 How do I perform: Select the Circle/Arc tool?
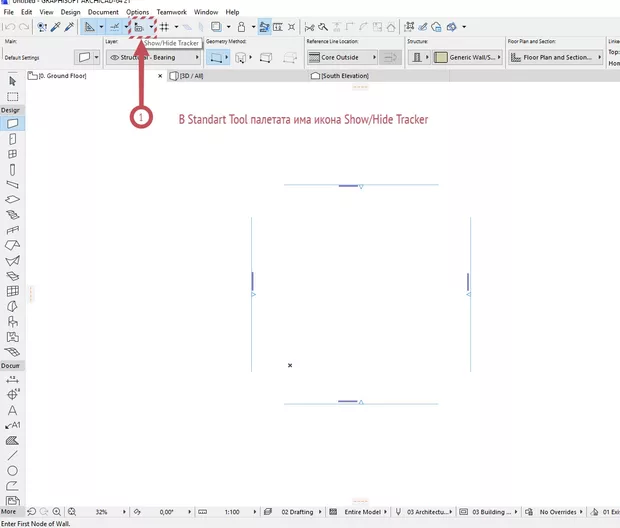pyautogui.click(x=12, y=471)
